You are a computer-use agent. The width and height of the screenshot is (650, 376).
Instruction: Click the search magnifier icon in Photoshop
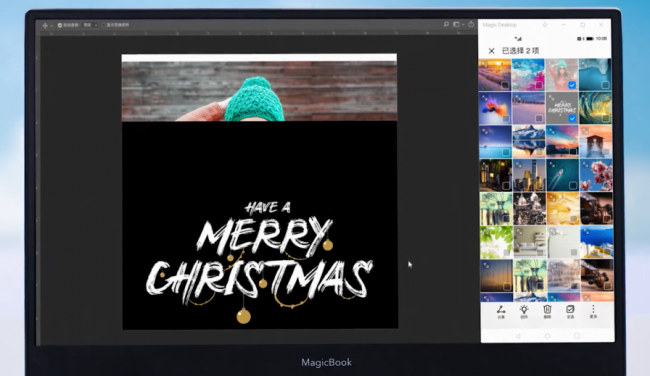coord(446,24)
